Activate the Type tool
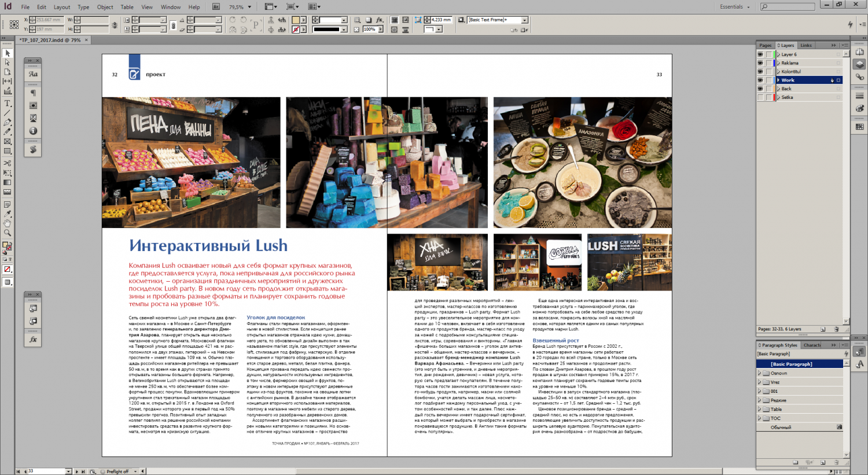The width and height of the screenshot is (868, 475). 8,104
